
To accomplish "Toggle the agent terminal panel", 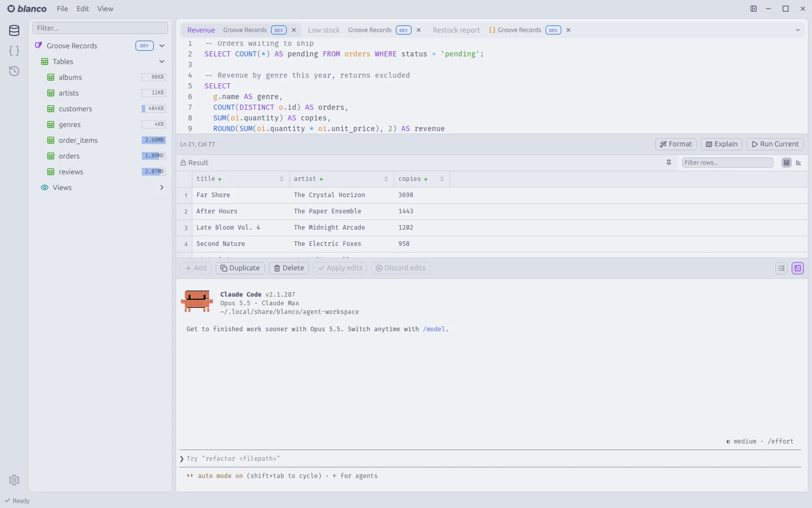I will (x=798, y=268).
